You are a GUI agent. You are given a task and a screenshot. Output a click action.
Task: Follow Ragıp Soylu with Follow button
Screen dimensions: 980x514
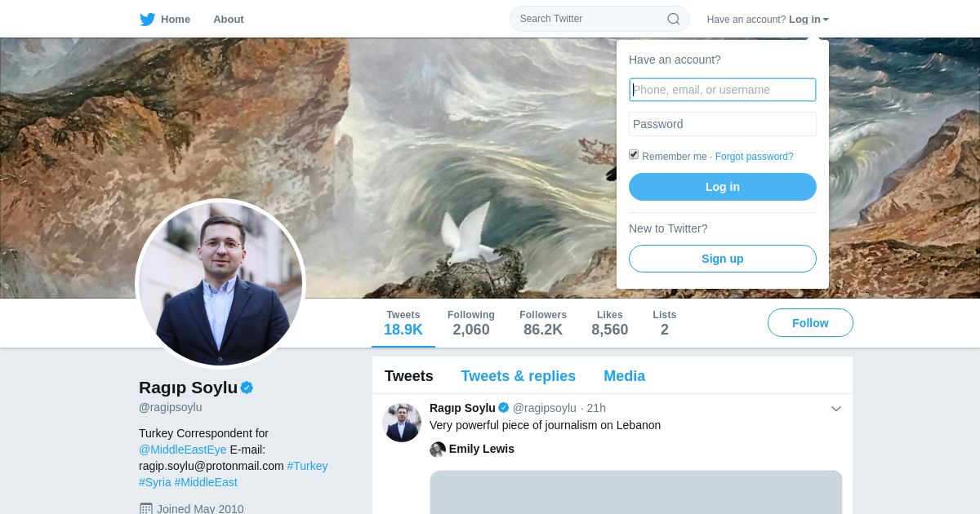[810, 323]
